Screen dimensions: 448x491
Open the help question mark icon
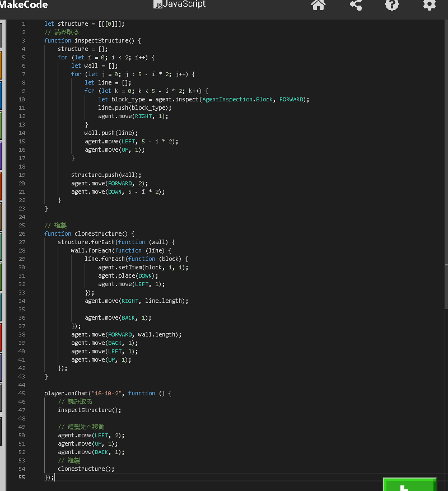(392, 5)
